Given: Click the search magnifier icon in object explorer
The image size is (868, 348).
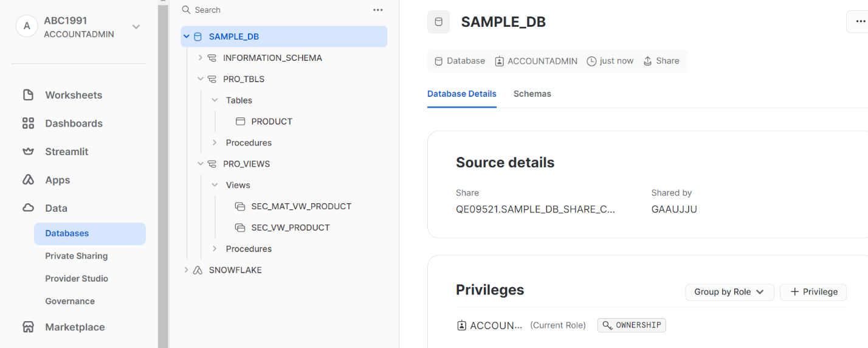Looking at the screenshot, I should pyautogui.click(x=187, y=10).
